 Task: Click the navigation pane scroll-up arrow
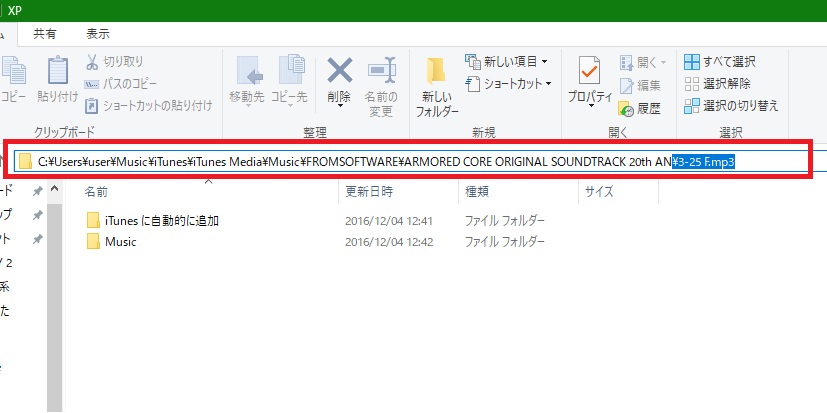(54, 189)
